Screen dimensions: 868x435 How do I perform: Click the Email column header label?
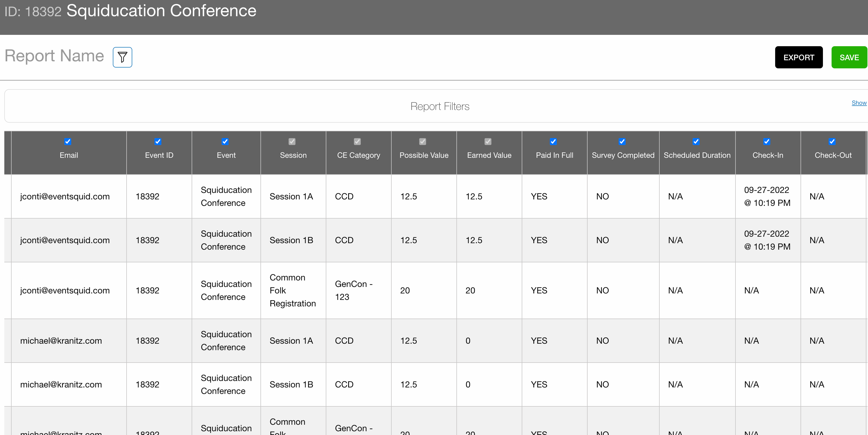pyautogui.click(x=69, y=155)
